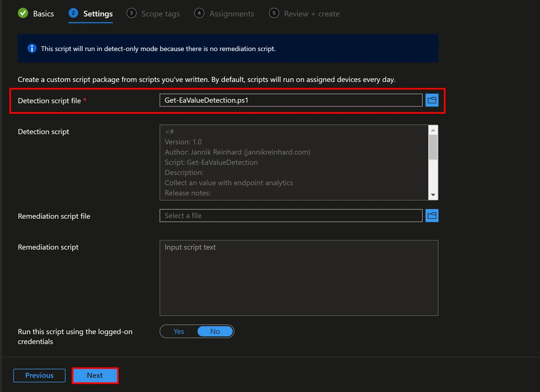The image size is (540, 392).
Task: Click the detection script scrollbar down arrow
Action: 433,195
